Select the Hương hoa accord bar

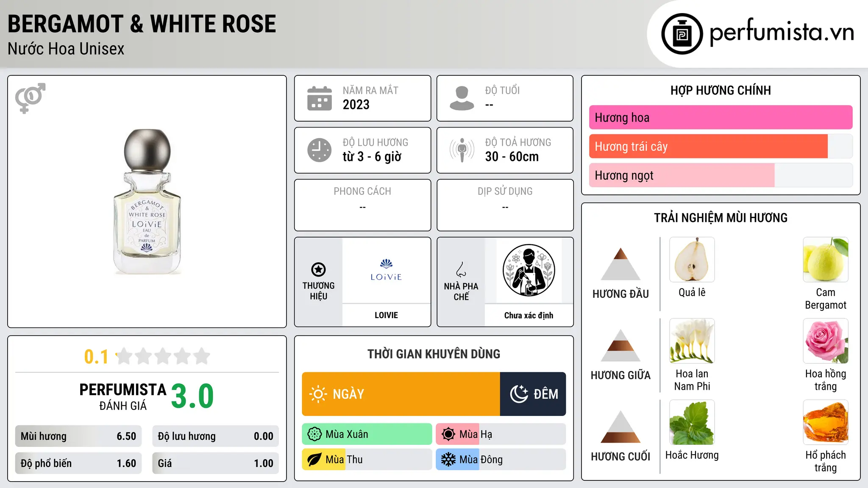tap(721, 117)
